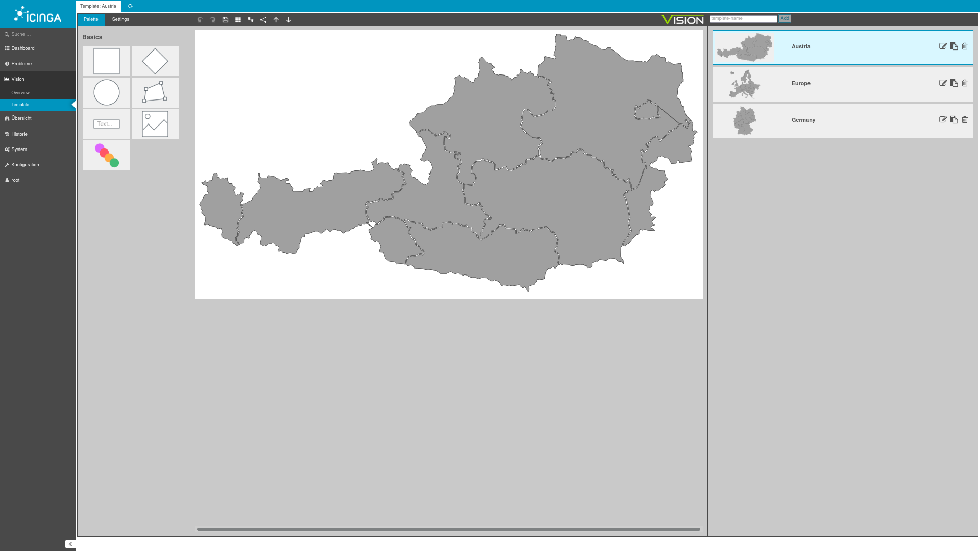Screen dimensions: 980x551
Task: Delete the Germany template
Action: coord(965,120)
